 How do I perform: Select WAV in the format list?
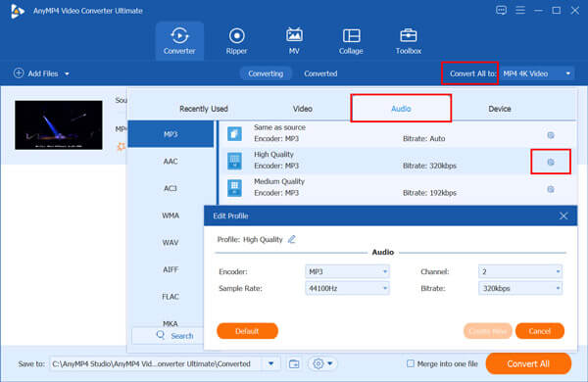[x=171, y=243]
